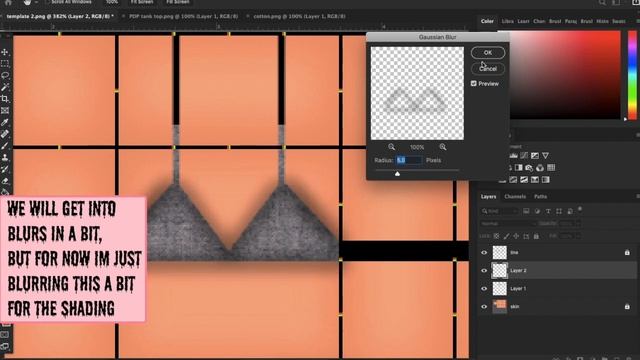Toggle lock transparent pixels

[496, 236]
